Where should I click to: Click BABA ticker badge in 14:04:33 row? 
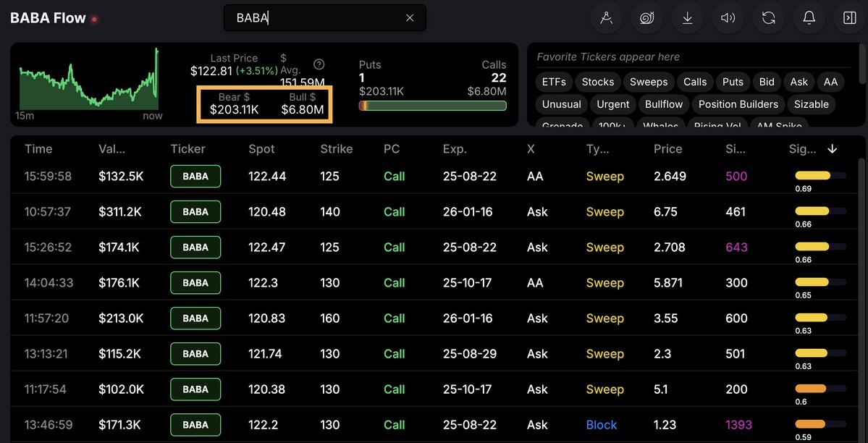[x=195, y=283]
